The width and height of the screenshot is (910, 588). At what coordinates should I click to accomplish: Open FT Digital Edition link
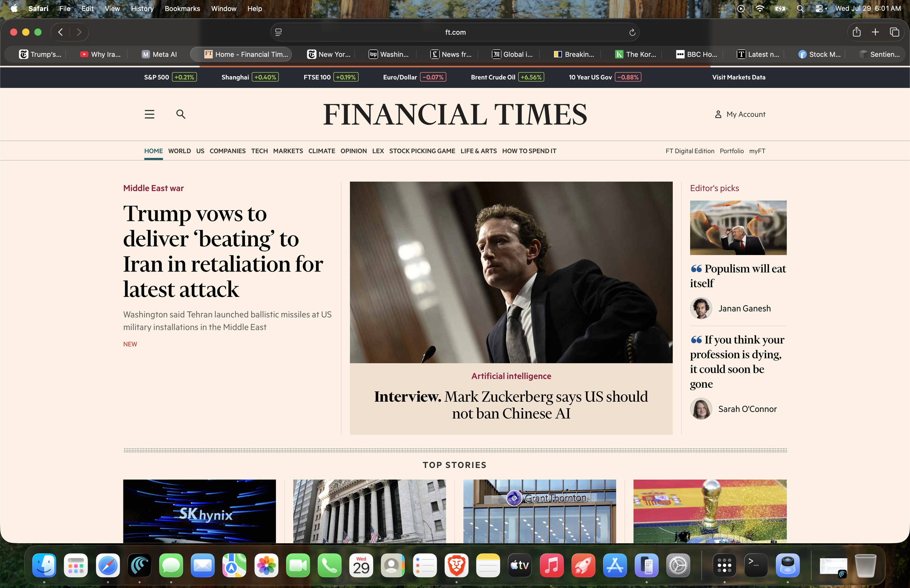690,151
